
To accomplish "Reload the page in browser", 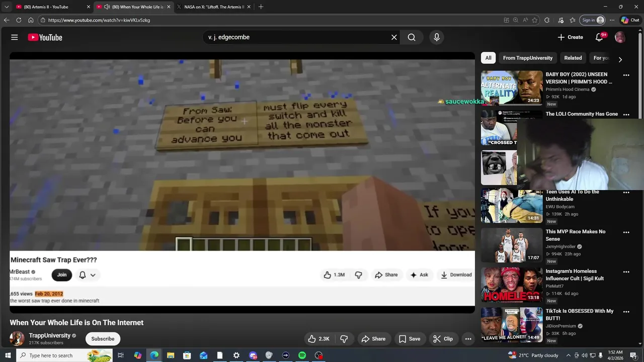I will [19, 20].
